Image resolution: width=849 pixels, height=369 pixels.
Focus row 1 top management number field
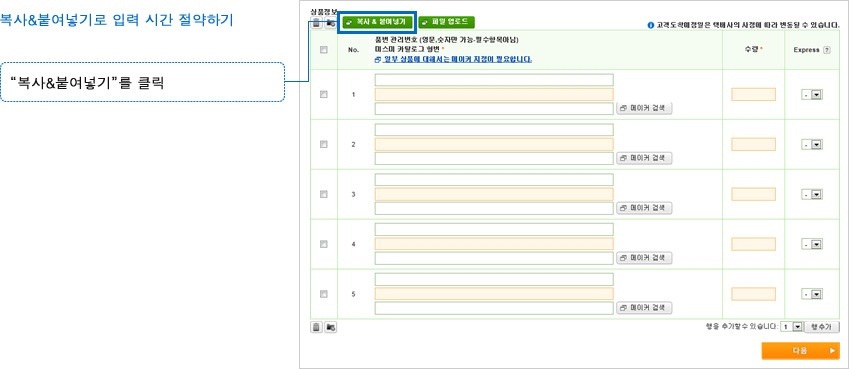pos(494,80)
